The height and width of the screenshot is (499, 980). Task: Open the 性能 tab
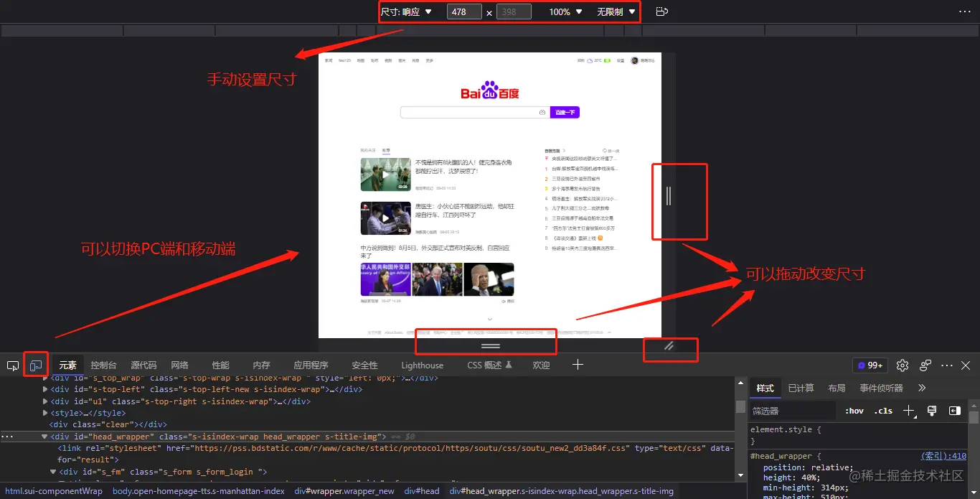tap(221, 365)
